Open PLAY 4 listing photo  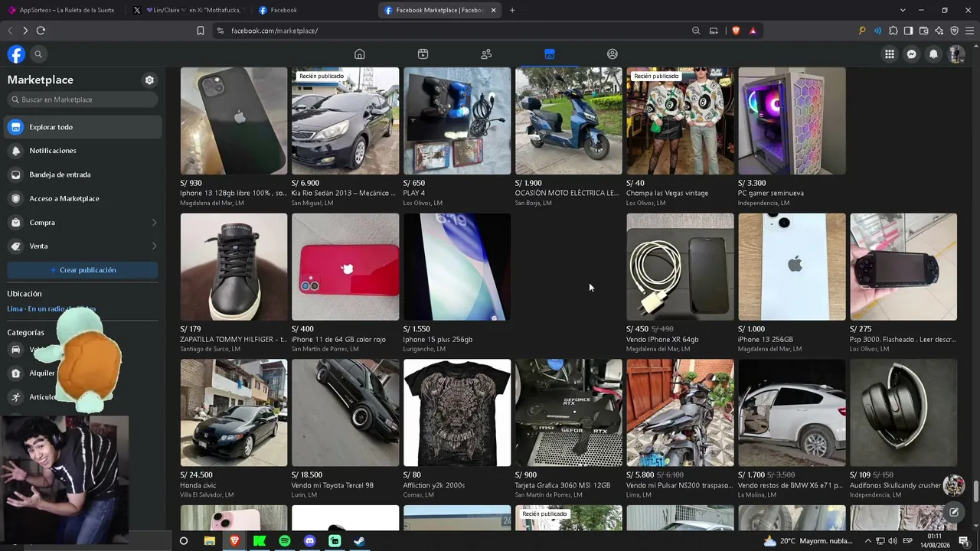(457, 121)
